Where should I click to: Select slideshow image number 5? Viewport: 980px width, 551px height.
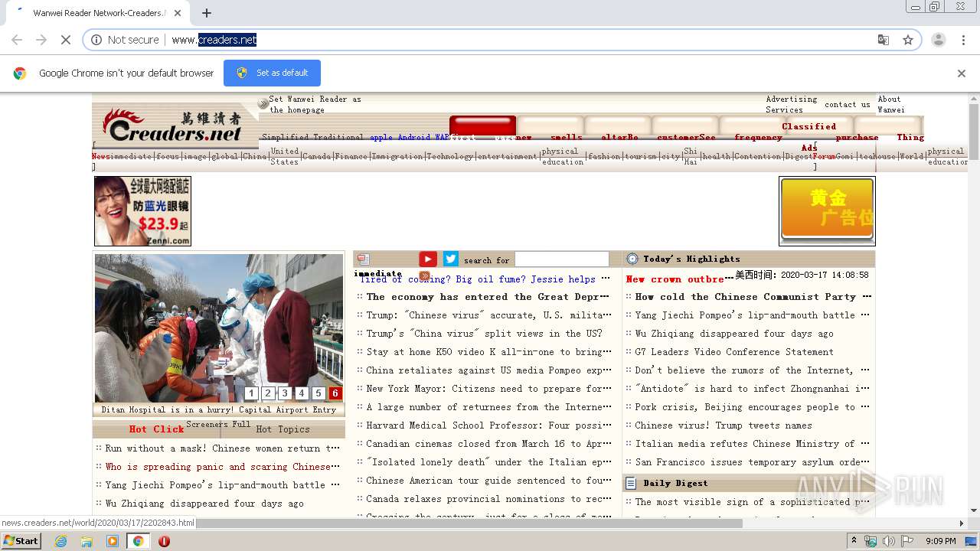tap(318, 393)
